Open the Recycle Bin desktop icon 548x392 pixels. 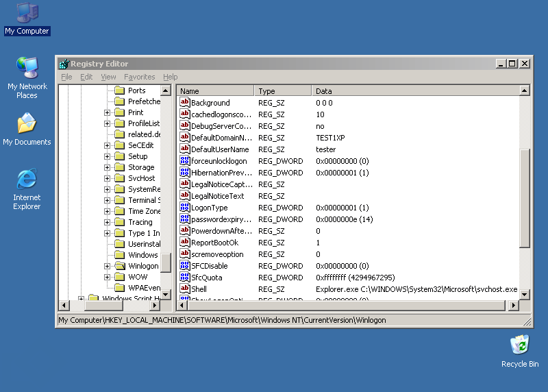[520, 345]
